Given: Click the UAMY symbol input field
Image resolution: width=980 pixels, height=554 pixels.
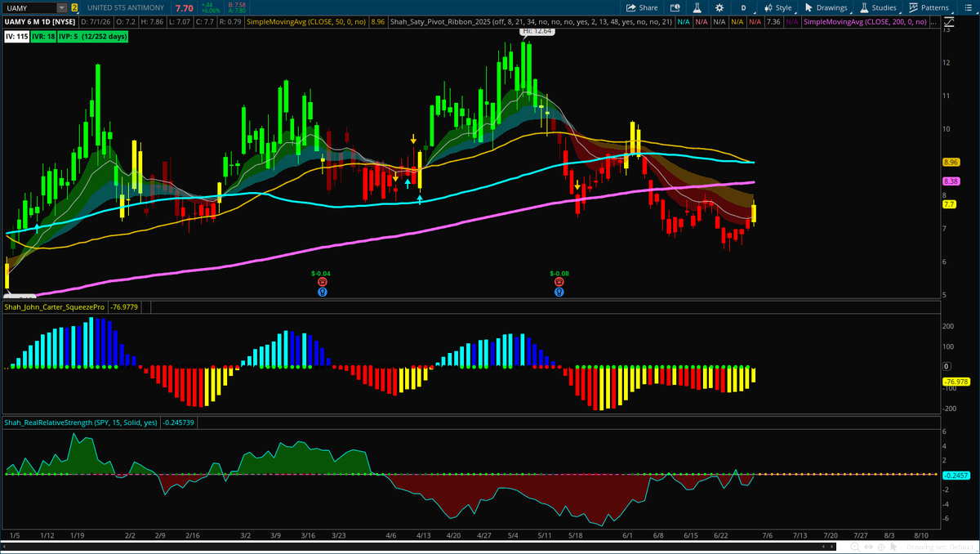Looking at the screenshot, I should point(29,7).
